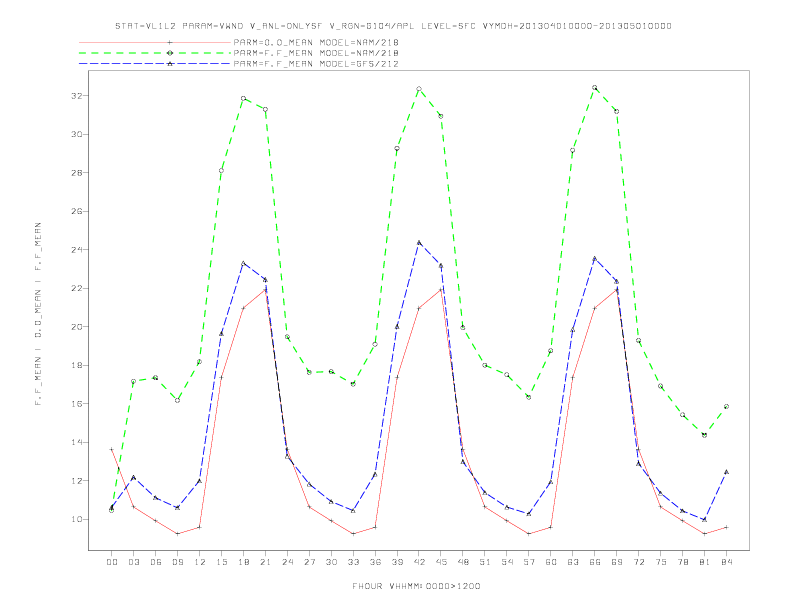
Task: Click y-axis tick label 28
Action: 76,173
